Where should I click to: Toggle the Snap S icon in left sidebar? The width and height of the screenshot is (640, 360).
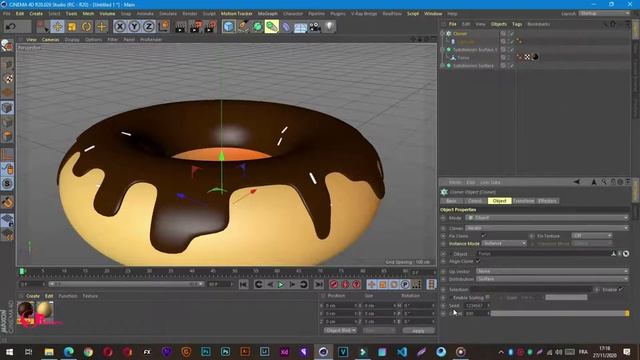7,184
